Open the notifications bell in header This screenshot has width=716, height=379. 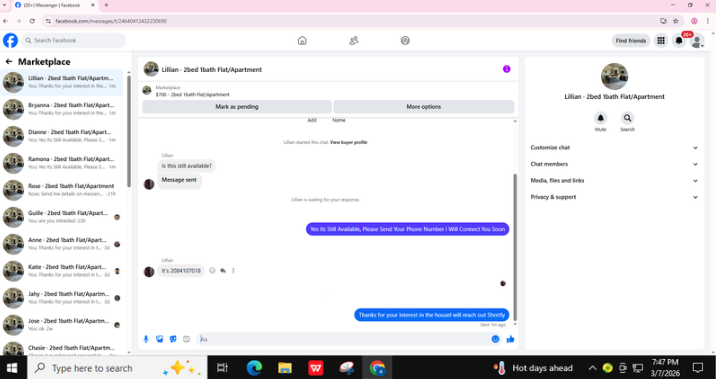(679, 41)
